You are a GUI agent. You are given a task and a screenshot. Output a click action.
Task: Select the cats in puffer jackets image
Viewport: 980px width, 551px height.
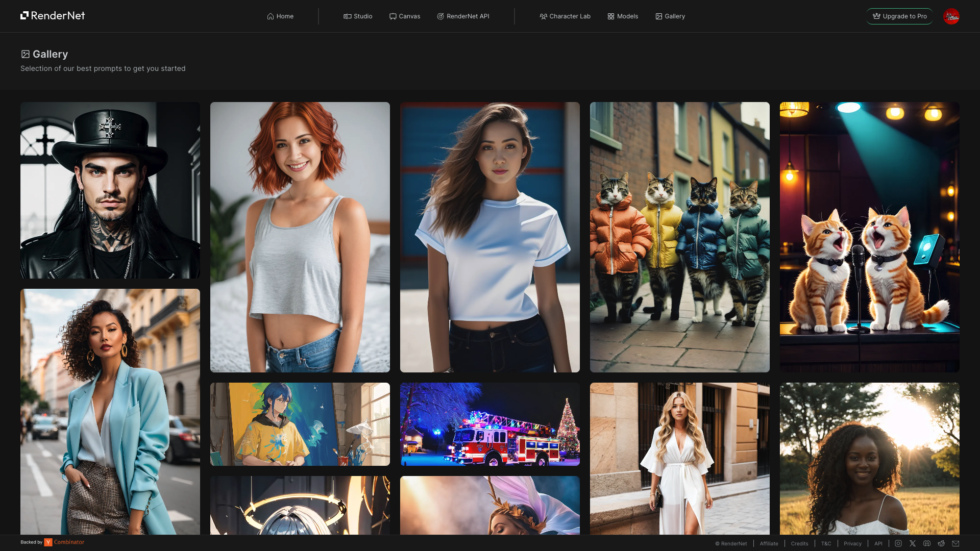click(x=679, y=237)
